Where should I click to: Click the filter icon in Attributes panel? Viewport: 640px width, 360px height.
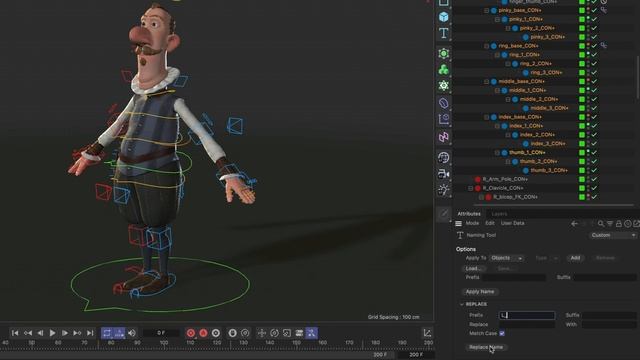click(610, 224)
